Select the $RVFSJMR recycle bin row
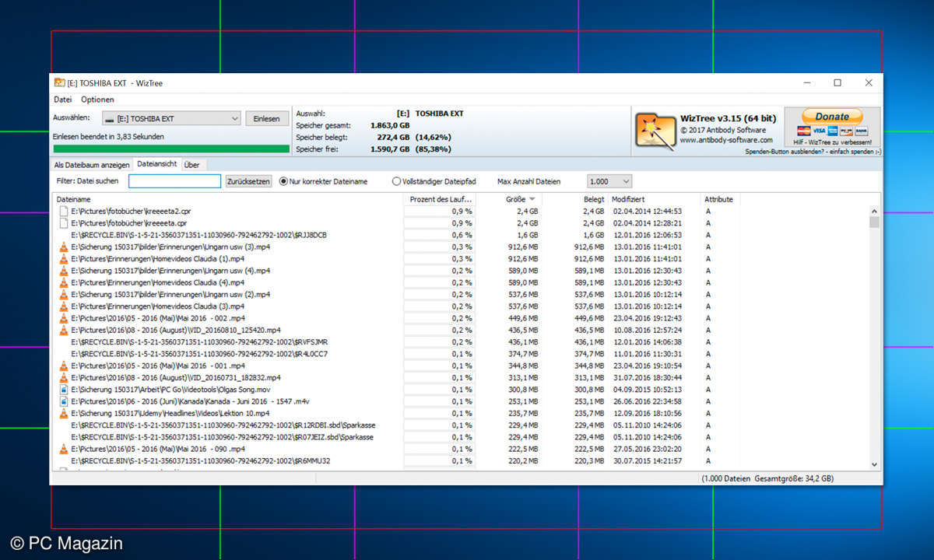Image resolution: width=934 pixels, height=560 pixels. (x=461, y=342)
